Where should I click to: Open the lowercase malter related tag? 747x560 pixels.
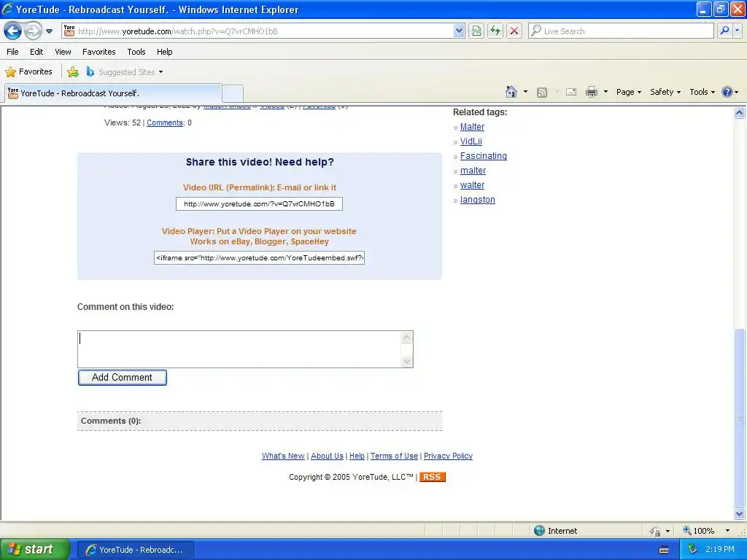(473, 171)
